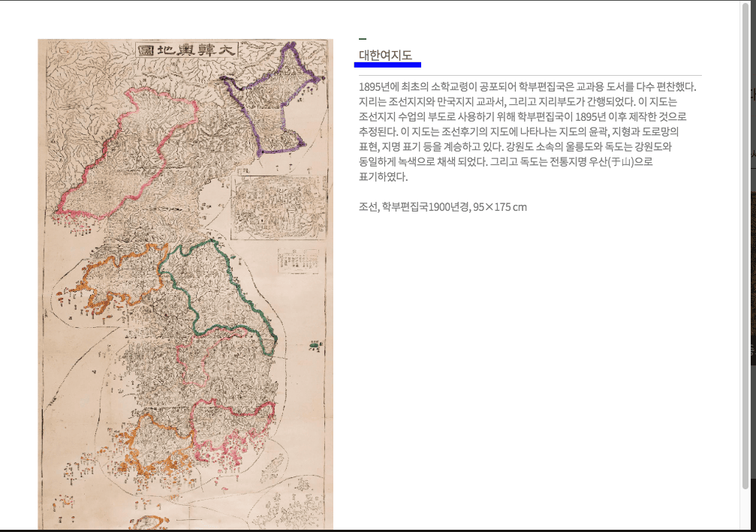Click the inset map on the main map
This screenshot has width=756, height=532.
[x=279, y=207]
